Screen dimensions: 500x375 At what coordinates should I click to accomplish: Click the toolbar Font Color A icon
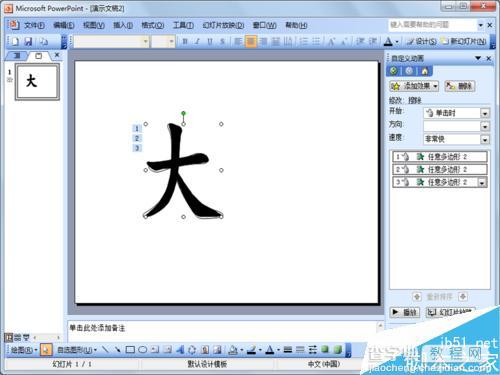pyautogui.click(x=388, y=42)
